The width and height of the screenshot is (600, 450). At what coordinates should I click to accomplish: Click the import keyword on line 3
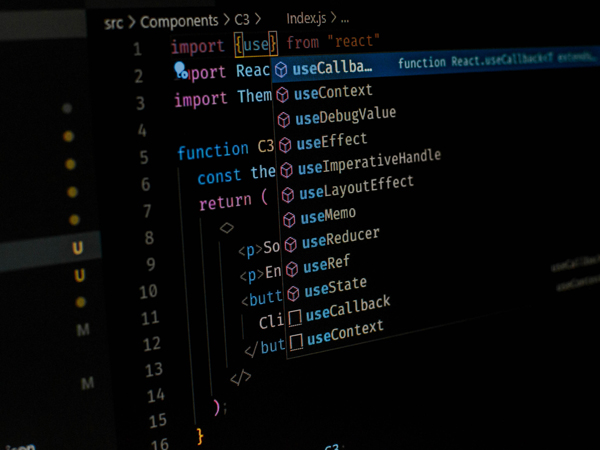pyautogui.click(x=201, y=100)
